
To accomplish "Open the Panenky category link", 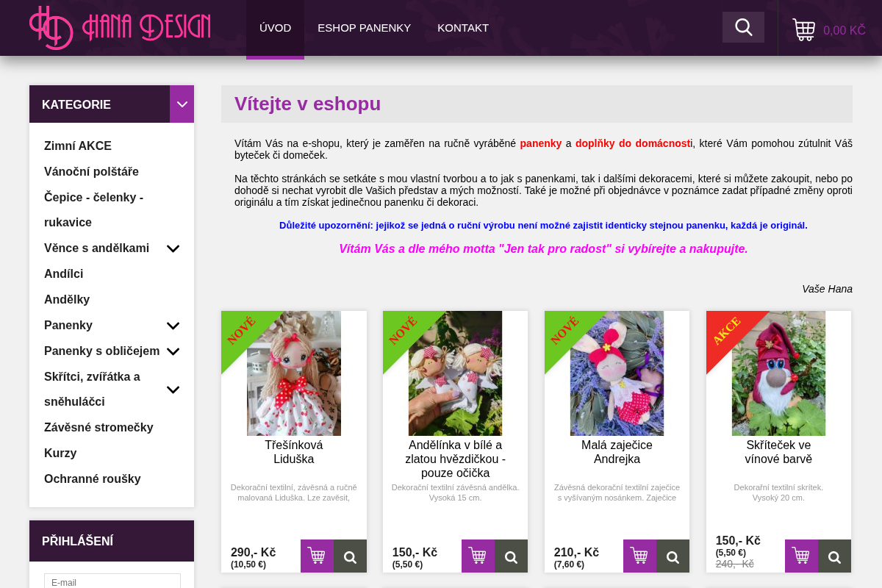I will point(68,326).
